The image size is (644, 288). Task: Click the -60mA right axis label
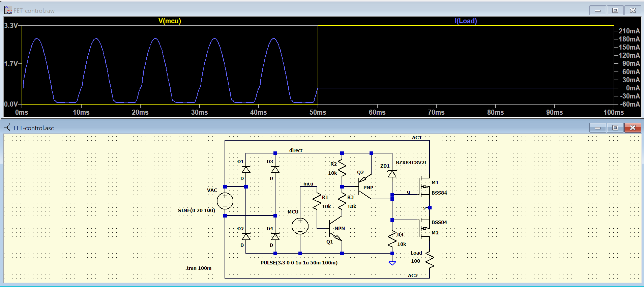coord(630,104)
